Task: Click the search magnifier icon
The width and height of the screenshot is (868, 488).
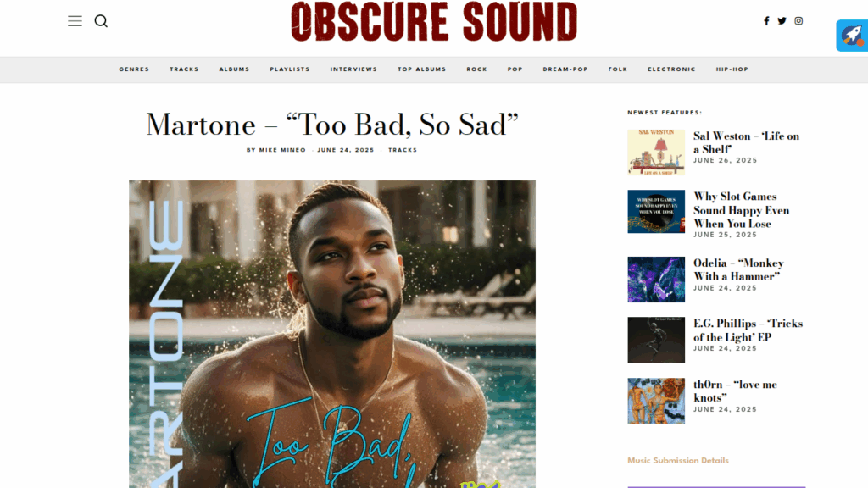Action: (101, 21)
